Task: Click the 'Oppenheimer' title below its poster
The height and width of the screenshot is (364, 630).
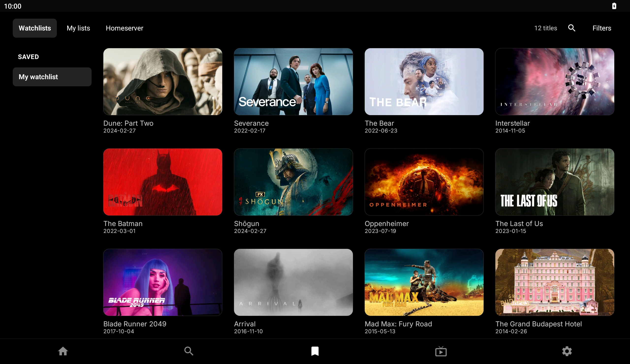Action: 387,224
